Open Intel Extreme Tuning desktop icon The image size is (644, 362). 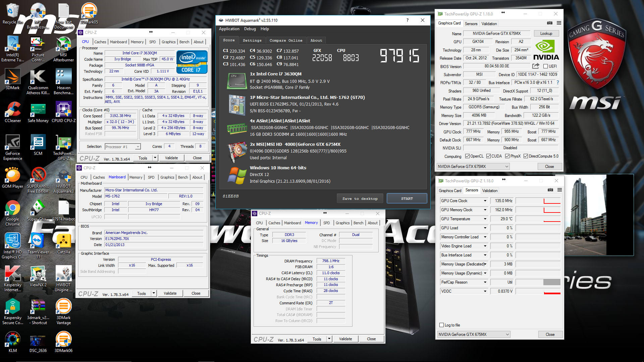[13, 49]
